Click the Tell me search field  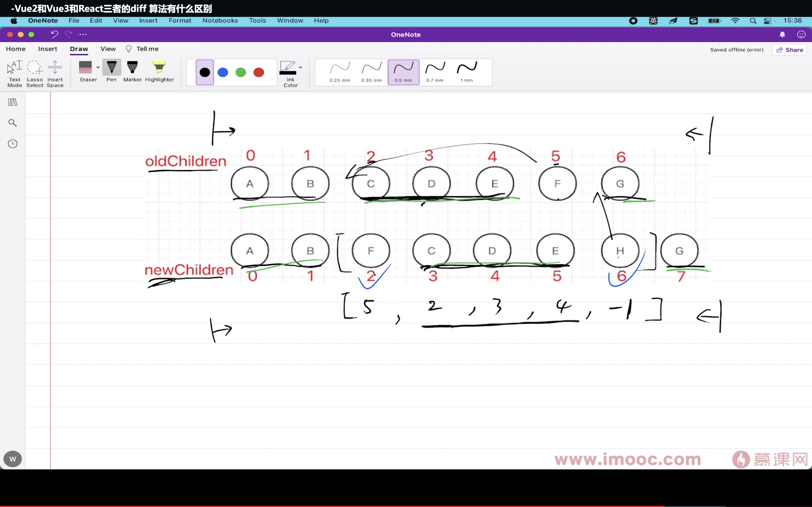tap(147, 49)
